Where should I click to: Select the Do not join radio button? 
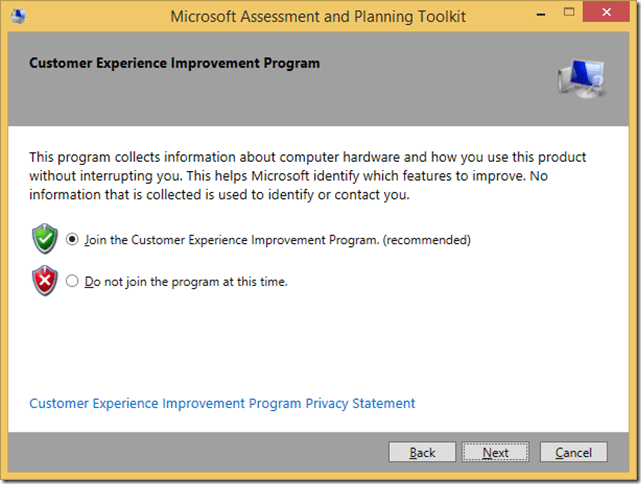pos(72,282)
